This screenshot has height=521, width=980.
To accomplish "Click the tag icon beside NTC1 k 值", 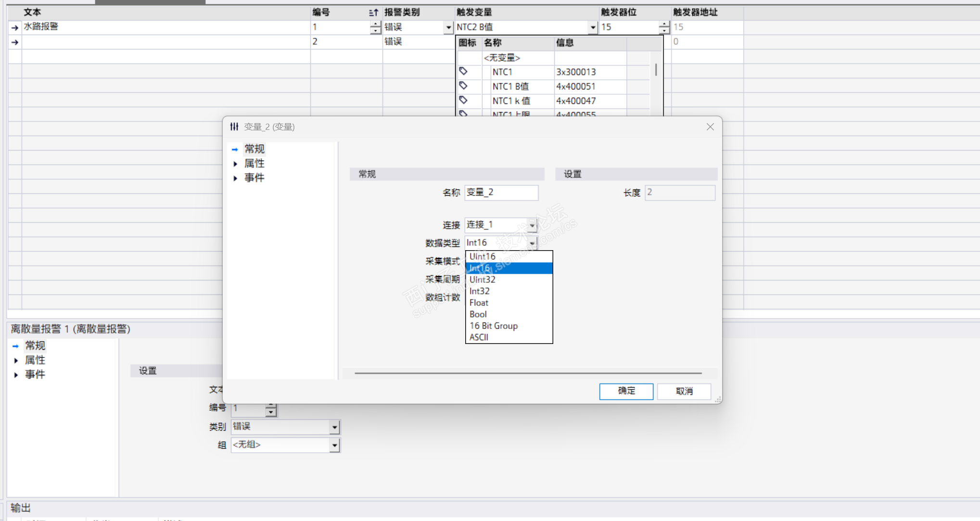I will 463,100.
